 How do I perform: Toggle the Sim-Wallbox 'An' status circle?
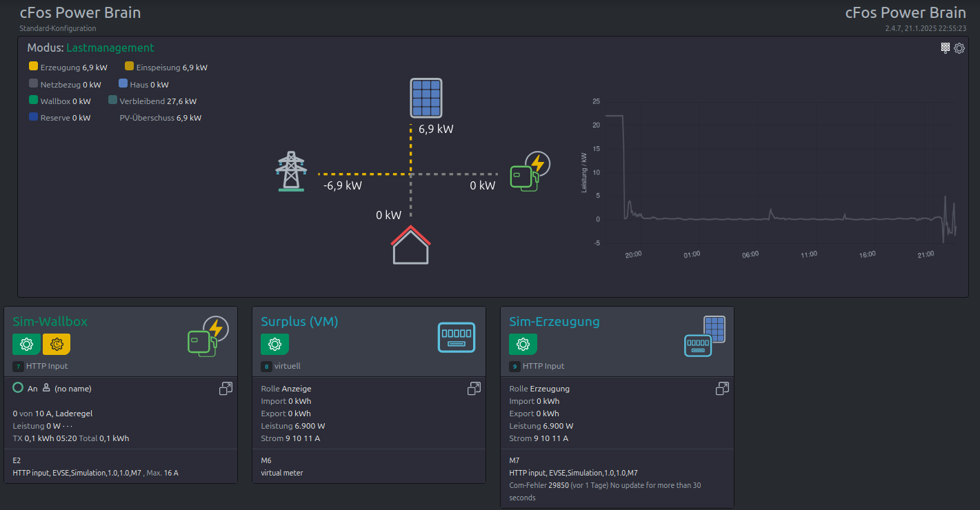click(x=19, y=388)
